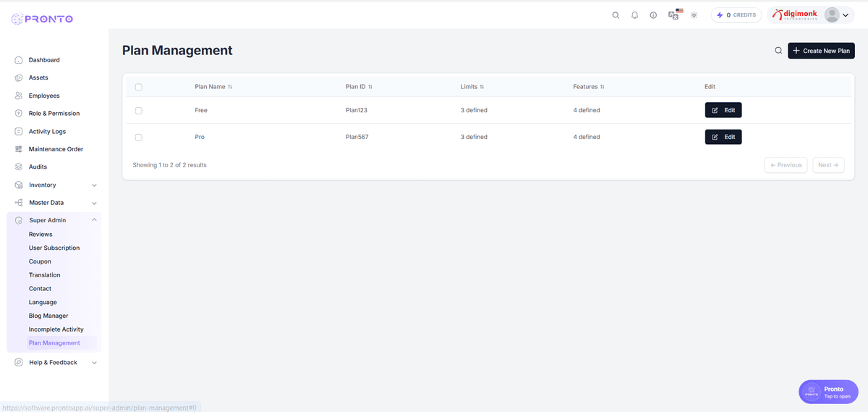This screenshot has height=412, width=868.
Task: Click the info circle icon in header
Action: coord(653,15)
